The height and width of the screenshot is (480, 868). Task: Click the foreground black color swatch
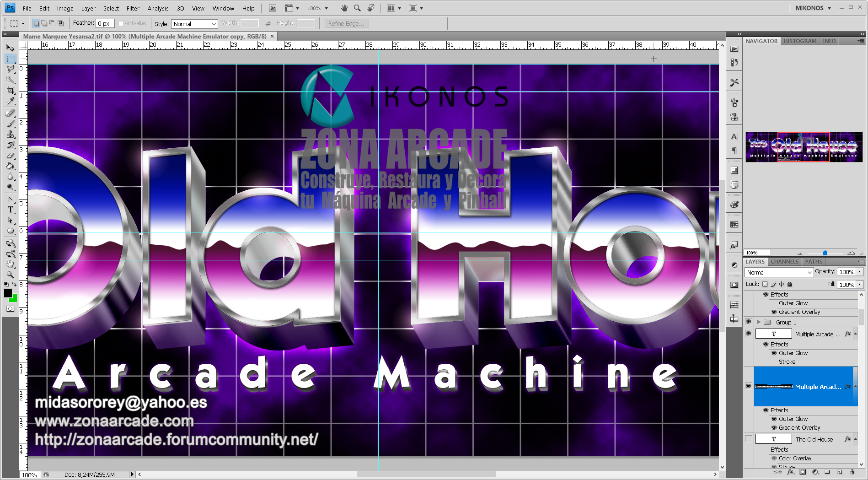click(8, 293)
